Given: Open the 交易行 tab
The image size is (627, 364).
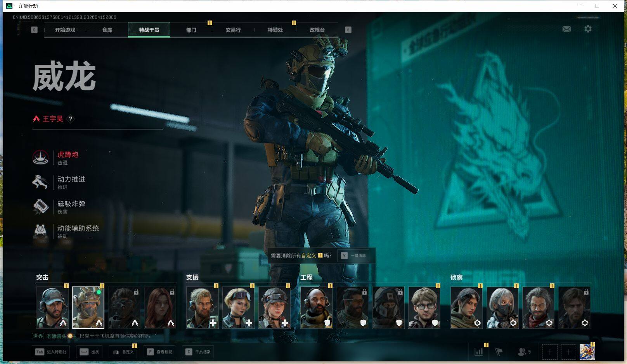Looking at the screenshot, I should pyautogui.click(x=233, y=30).
